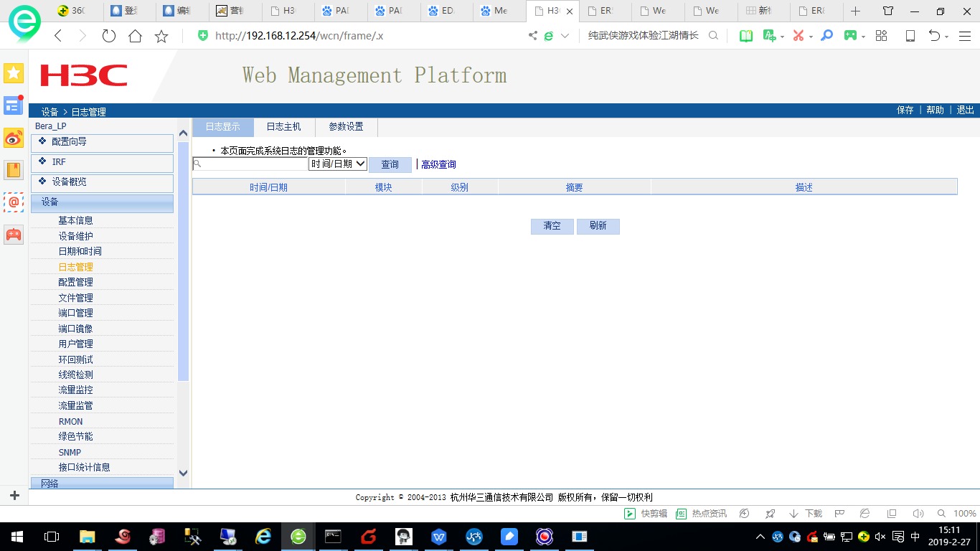Open the command prompt taskbar icon
980x551 pixels.
tap(333, 536)
